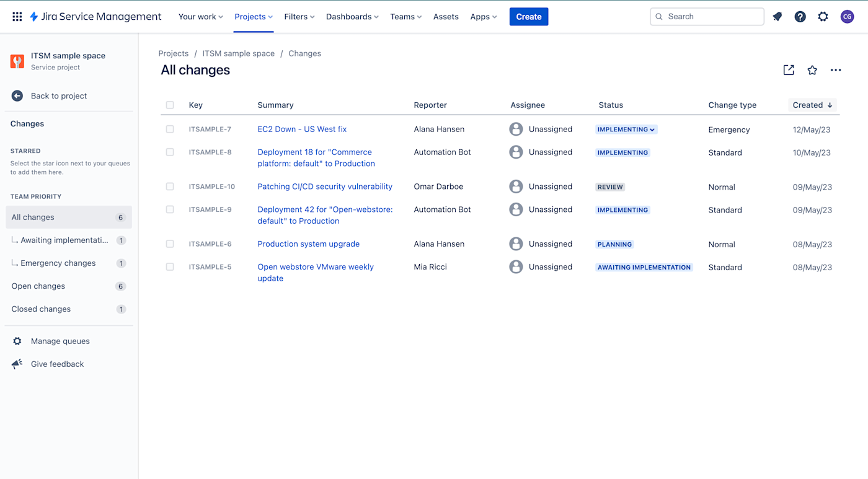Click the assignee avatar for ITSAMPLE-8
The image size is (868, 479).
pyautogui.click(x=516, y=152)
